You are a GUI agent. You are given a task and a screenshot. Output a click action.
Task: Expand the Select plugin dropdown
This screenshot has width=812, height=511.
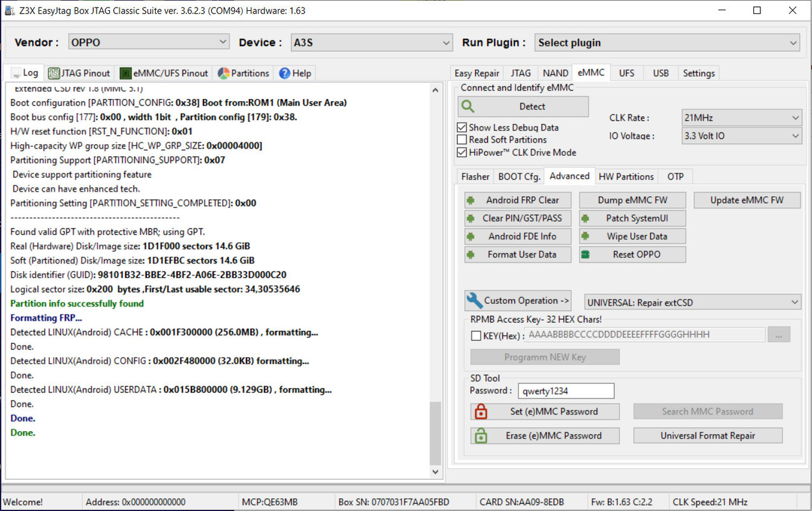[667, 43]
